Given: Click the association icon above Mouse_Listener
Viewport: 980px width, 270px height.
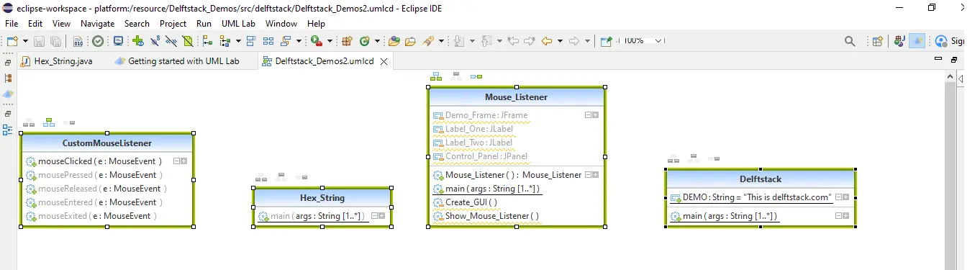Looking at the screenshot, I should 476,76.
